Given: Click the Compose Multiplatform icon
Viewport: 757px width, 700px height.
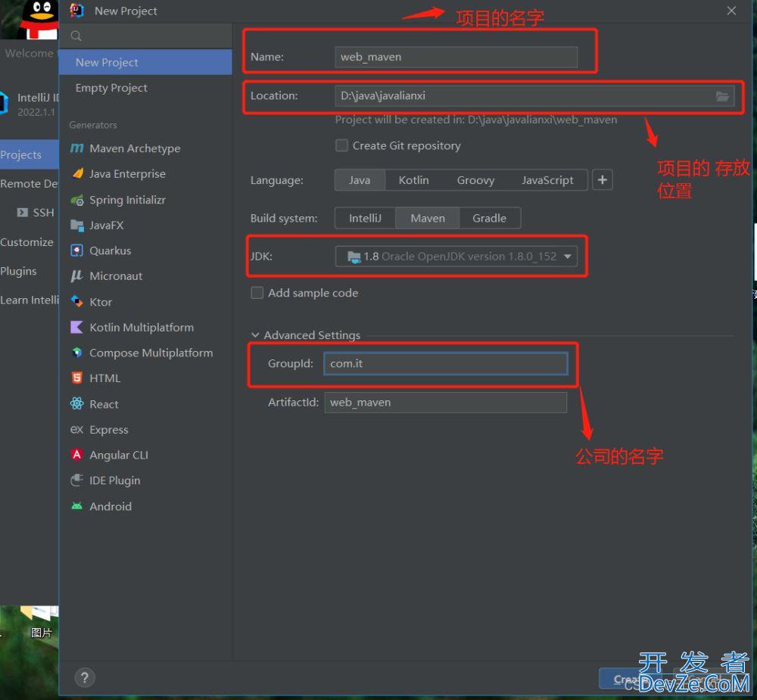Looking at the screenshot, I should (x=76, y=353).
